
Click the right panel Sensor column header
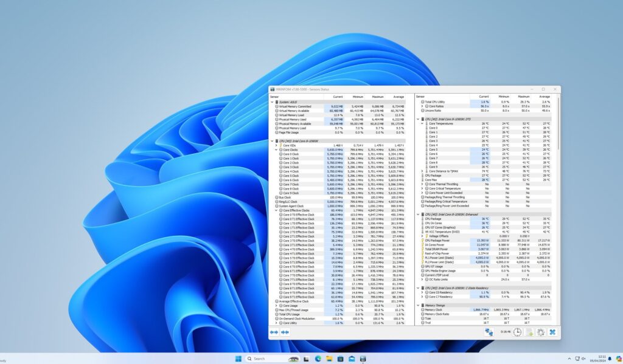[x=442, y=97]
